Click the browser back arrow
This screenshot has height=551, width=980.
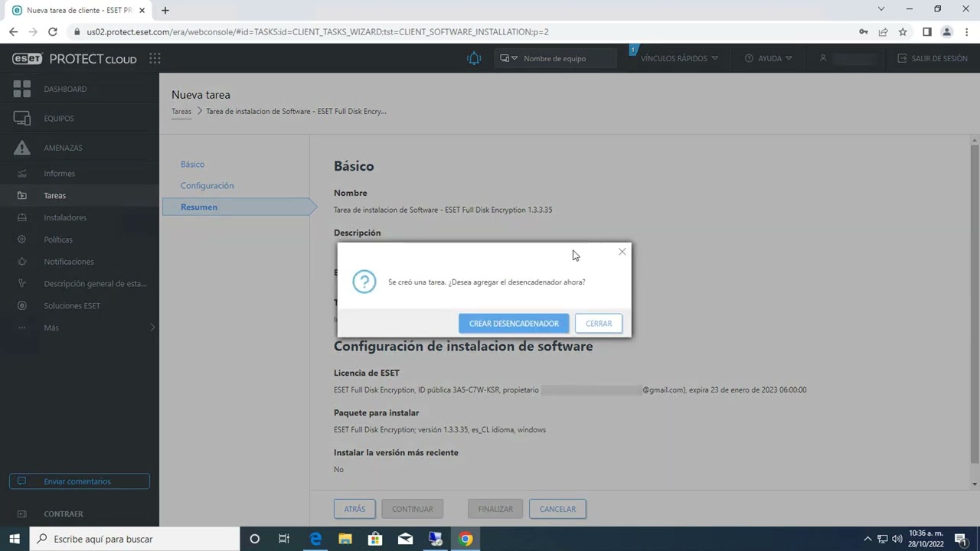(13, 32)
